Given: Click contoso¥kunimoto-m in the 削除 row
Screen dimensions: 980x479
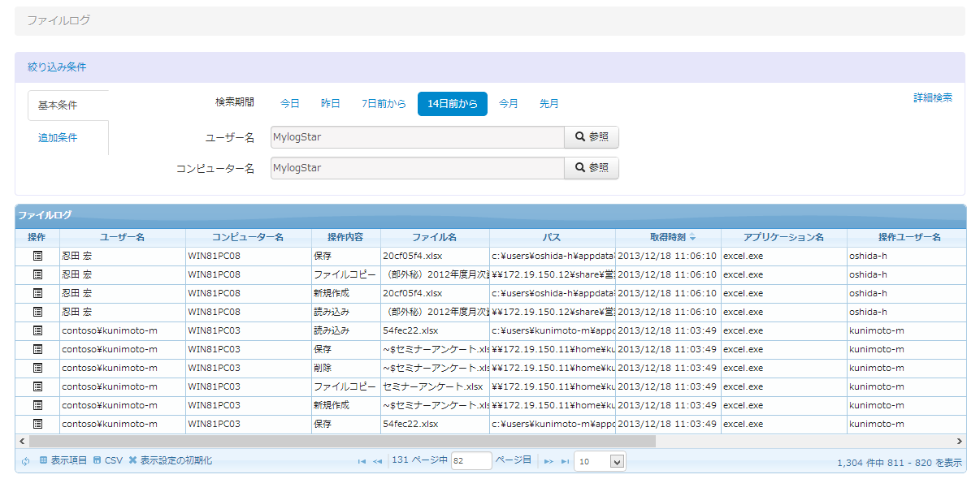Looking at the screenshot, I should tap(110, 368).
